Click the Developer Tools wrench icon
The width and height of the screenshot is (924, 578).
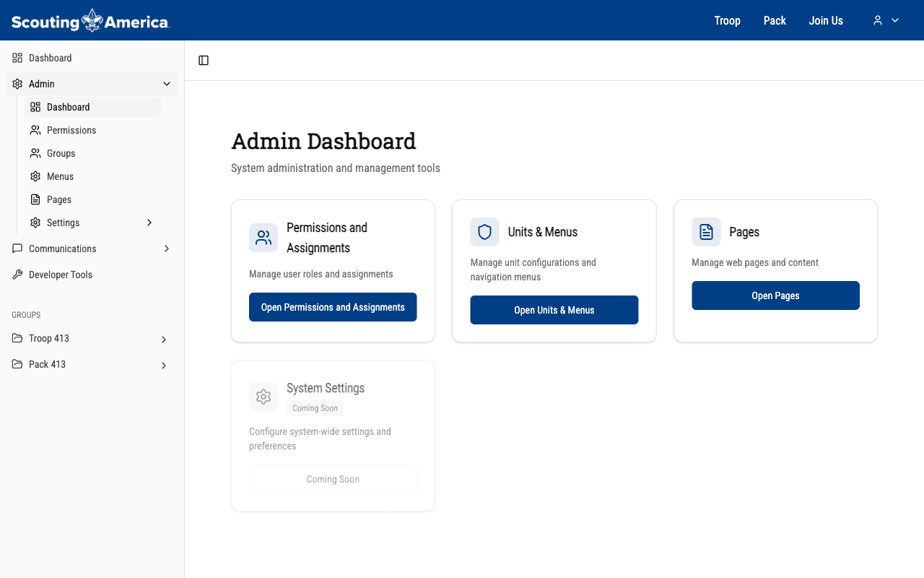pyautogui.click(x=17, y=275)
